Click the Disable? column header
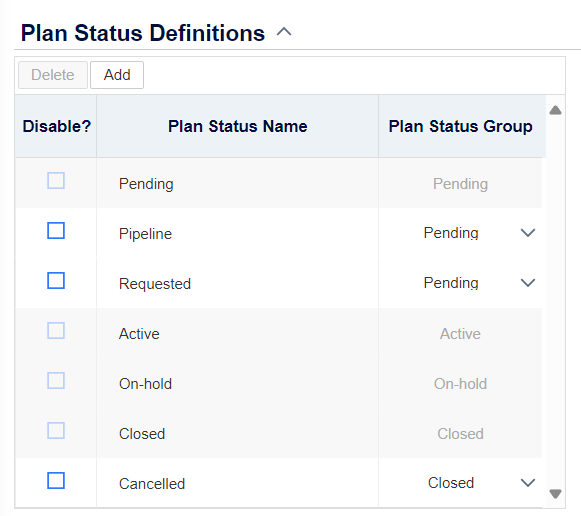Image resolution: width=581 pixels, height=516 pixels. 56,126
